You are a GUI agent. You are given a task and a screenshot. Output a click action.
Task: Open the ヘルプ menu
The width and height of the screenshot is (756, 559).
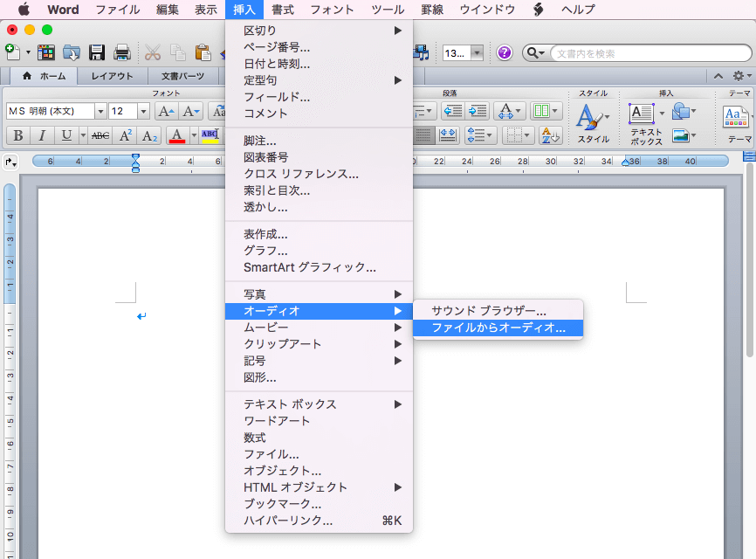(578, 9)
